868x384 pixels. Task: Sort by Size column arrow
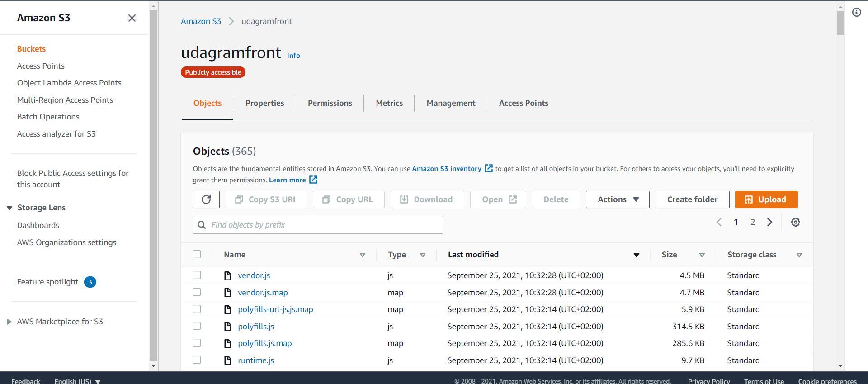click(702, 255)
